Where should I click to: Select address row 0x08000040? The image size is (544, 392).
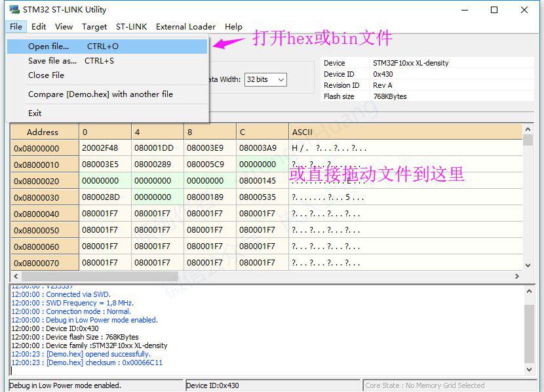[x=45, y=214]
